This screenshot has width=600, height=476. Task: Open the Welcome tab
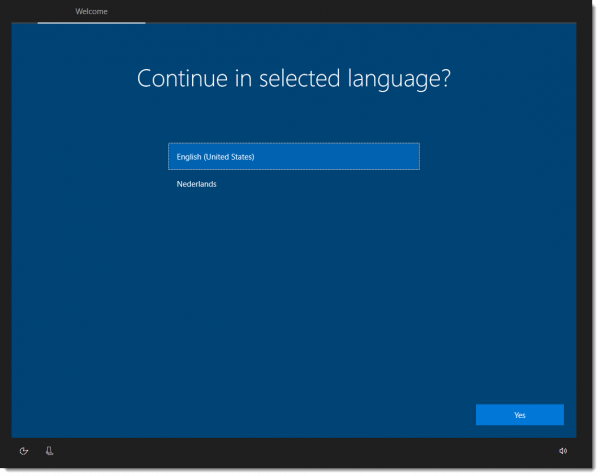(91, 12)
